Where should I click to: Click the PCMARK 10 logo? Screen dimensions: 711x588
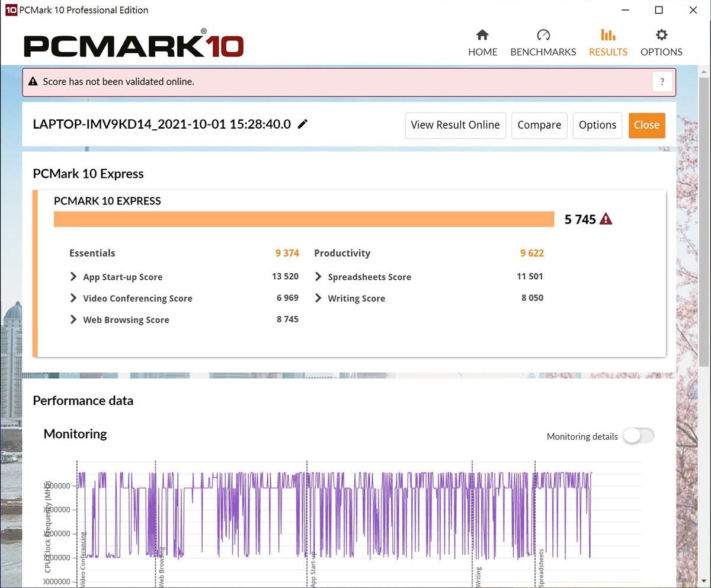133,44
